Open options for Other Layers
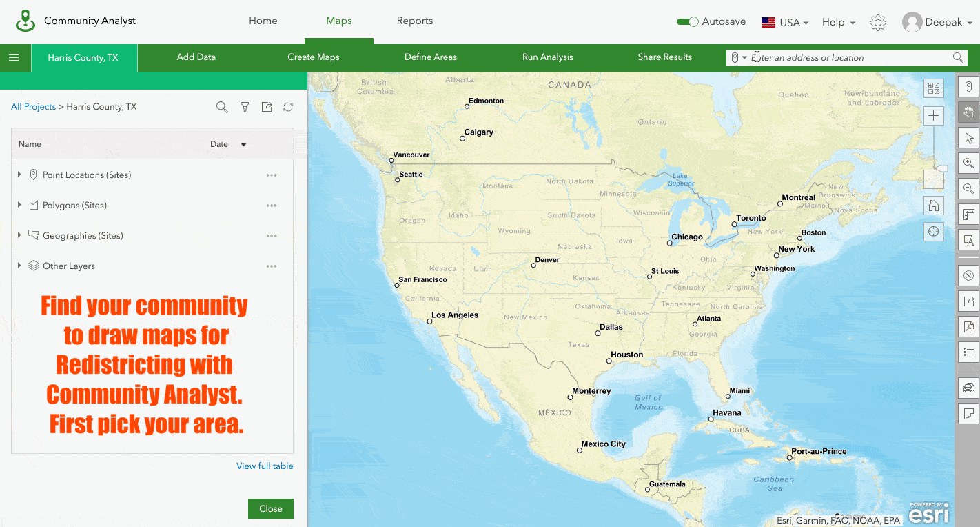The height and width of the screenshot is (527, 980). pyautogui.click(x=272, y=266)
